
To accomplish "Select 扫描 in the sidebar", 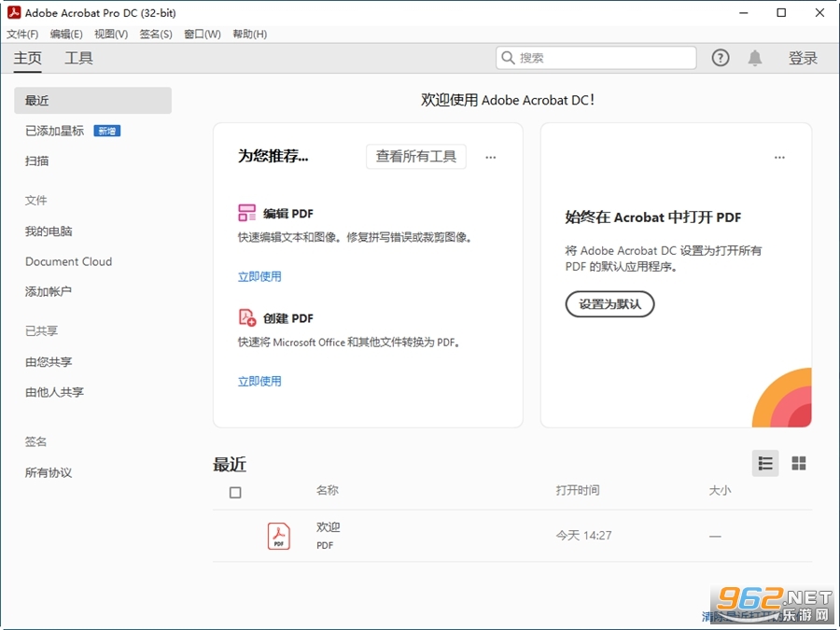I will tap(37, 161).
